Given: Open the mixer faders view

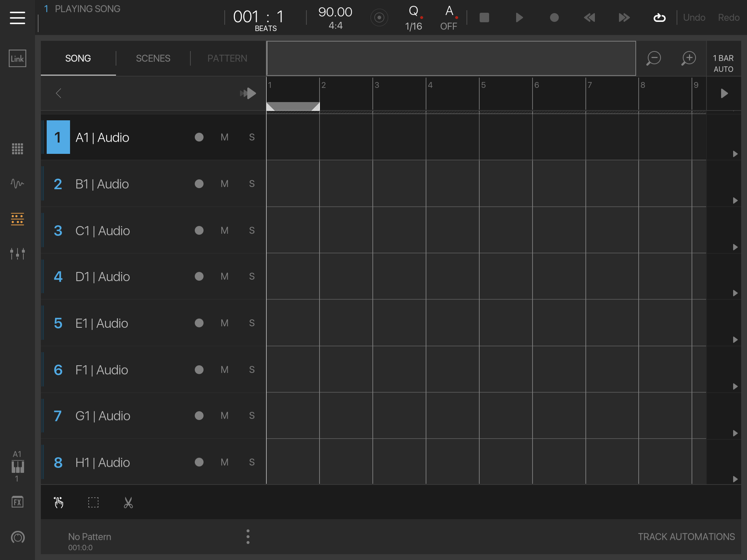Looking at the screenshot, I should (18, 254).
